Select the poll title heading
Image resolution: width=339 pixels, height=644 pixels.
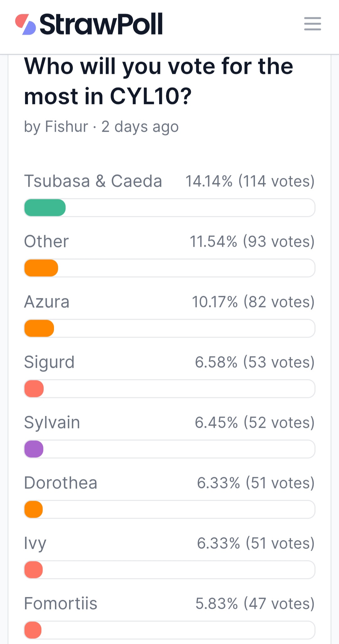click(x=159, y=81)
